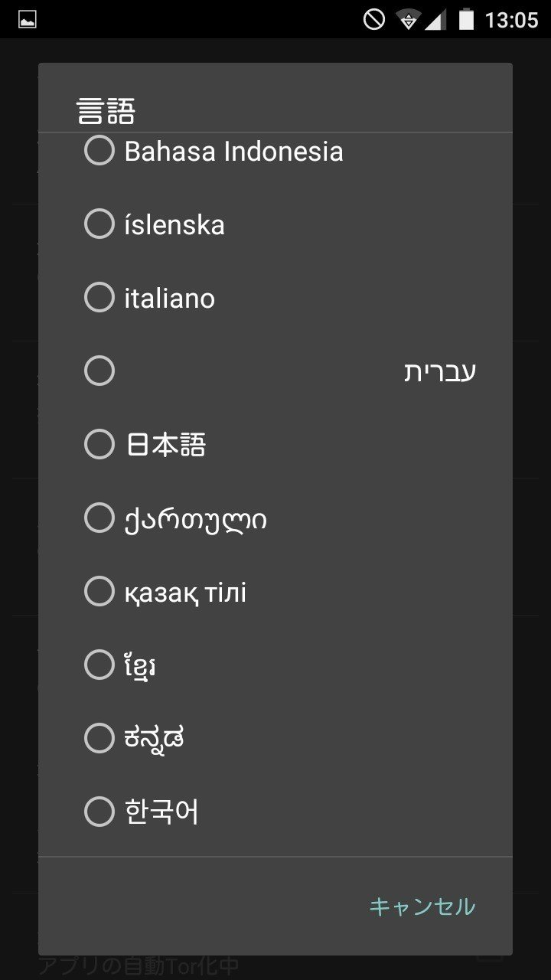Tap the italiano text label
This screenshot has width=551, height=980.
pyautogui.click(x=169, y=298)
